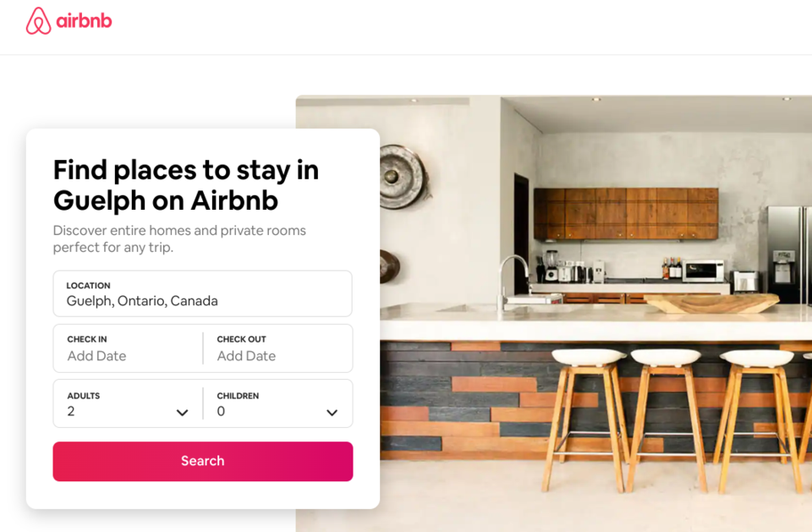The width and height of the screenshot is (812, 532).
Task: Click the Adults value 2
Action: tap(71, 411)
